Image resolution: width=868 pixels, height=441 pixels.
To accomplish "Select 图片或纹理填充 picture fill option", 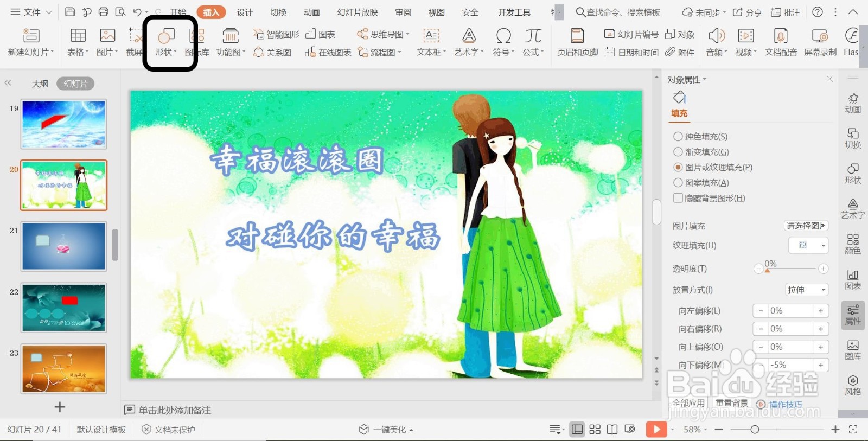I will [713, 167].
